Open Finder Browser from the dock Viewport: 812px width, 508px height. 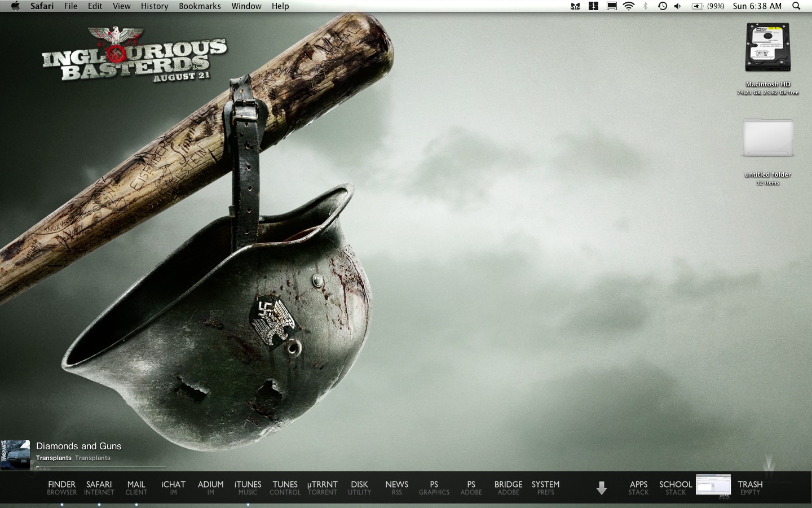pyautogui.click(x=62, y=488)
